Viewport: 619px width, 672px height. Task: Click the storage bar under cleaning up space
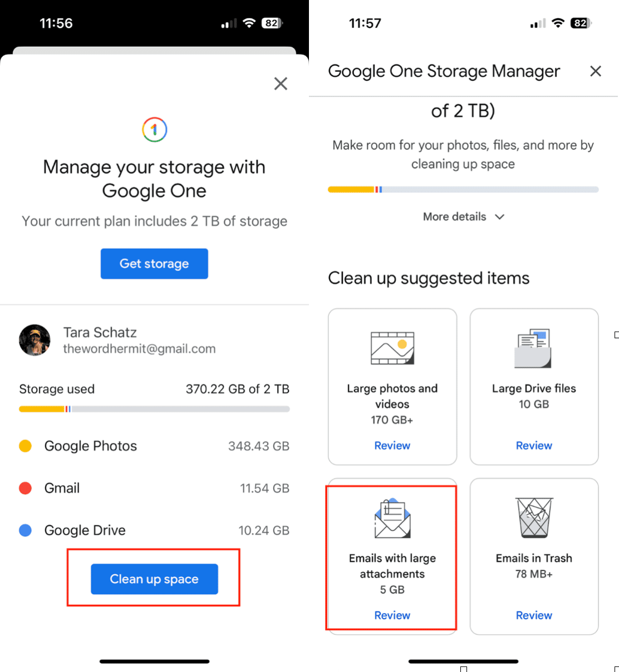point(463,190)
